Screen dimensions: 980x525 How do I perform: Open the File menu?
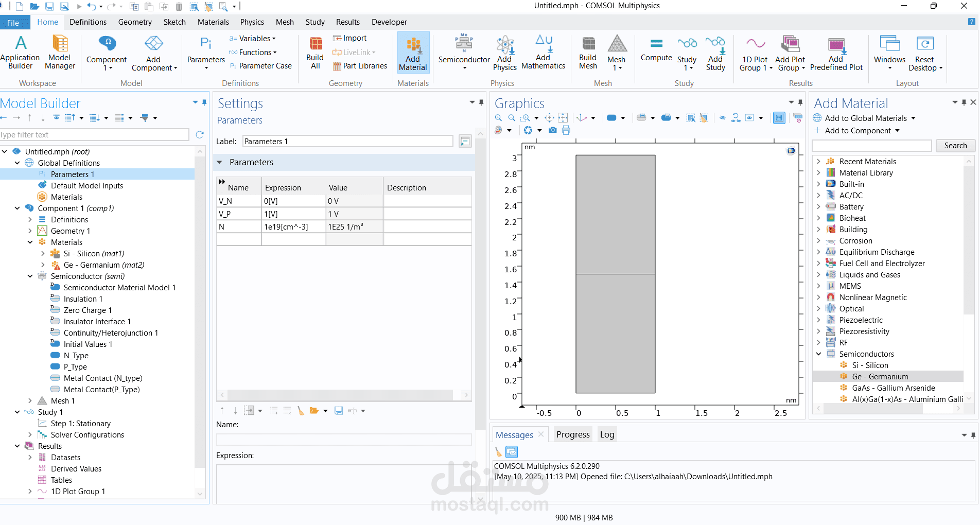tap(13, 23)
